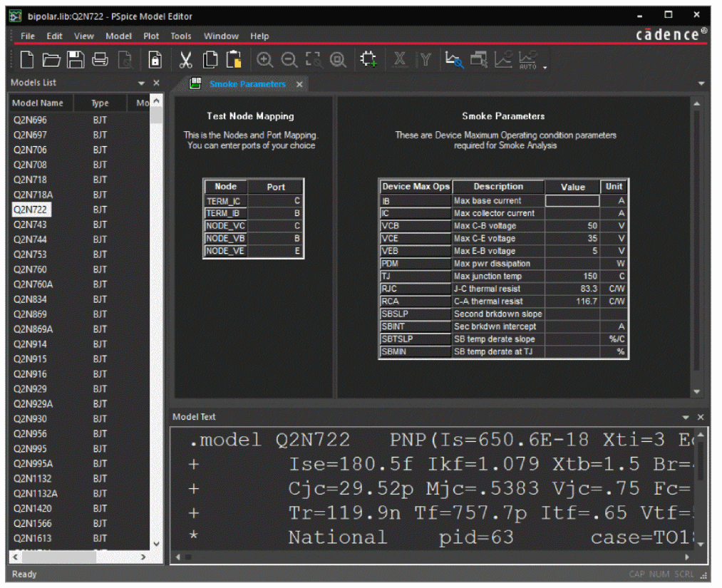Click Model Text scroll right arrow
Image resolution: width=722 pixels, height=588 pixels.
coord(686,557)
